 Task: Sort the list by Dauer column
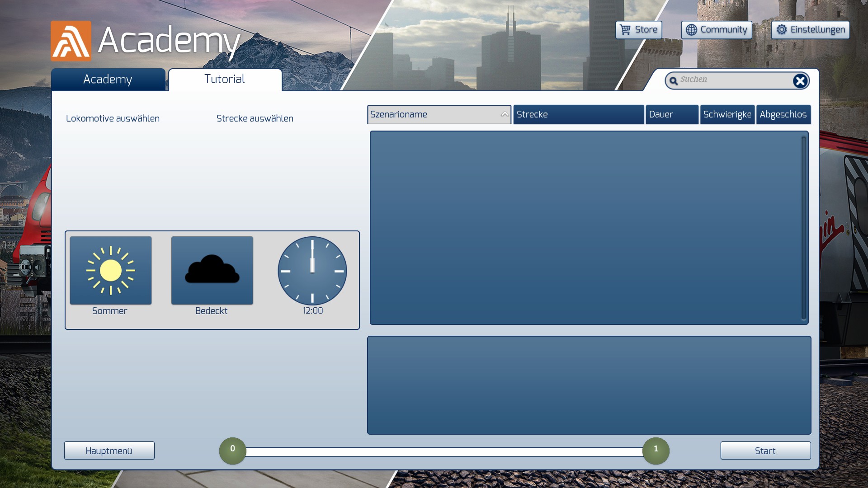click(x=672, y=114)
